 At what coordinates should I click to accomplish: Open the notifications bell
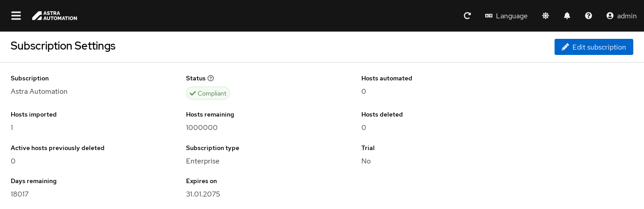[x=567, y=16]
